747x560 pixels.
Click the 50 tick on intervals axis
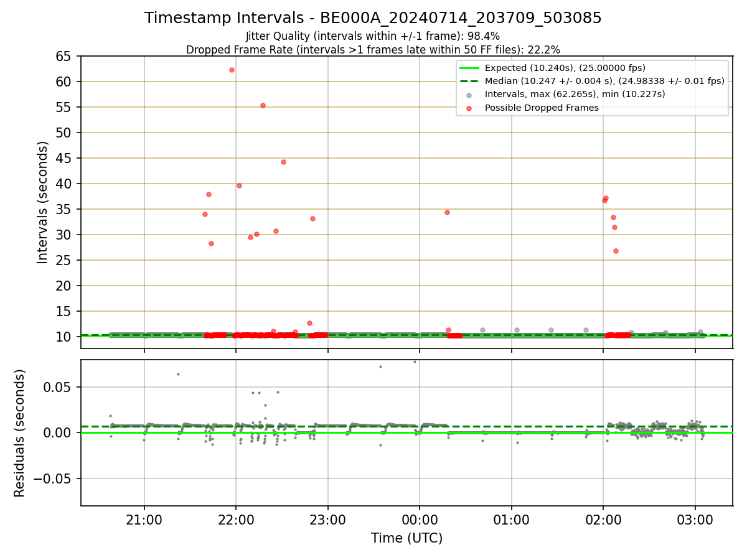pos(64,133)
